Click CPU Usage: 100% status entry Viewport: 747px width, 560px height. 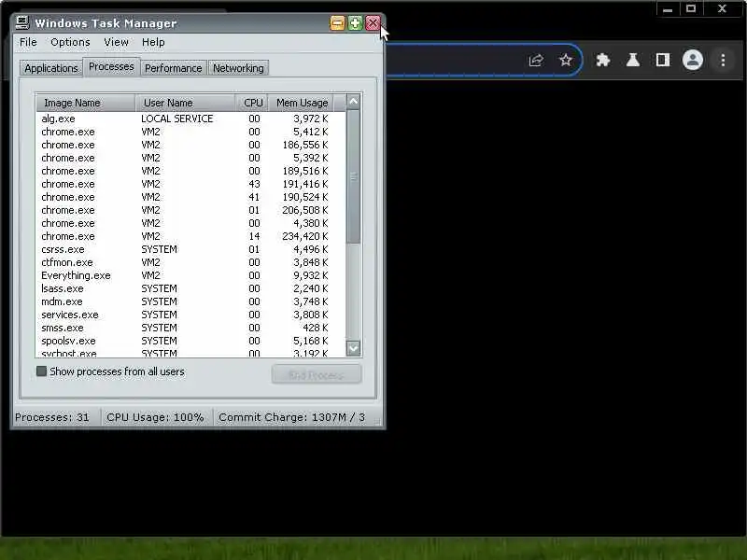tap(155, 417)
